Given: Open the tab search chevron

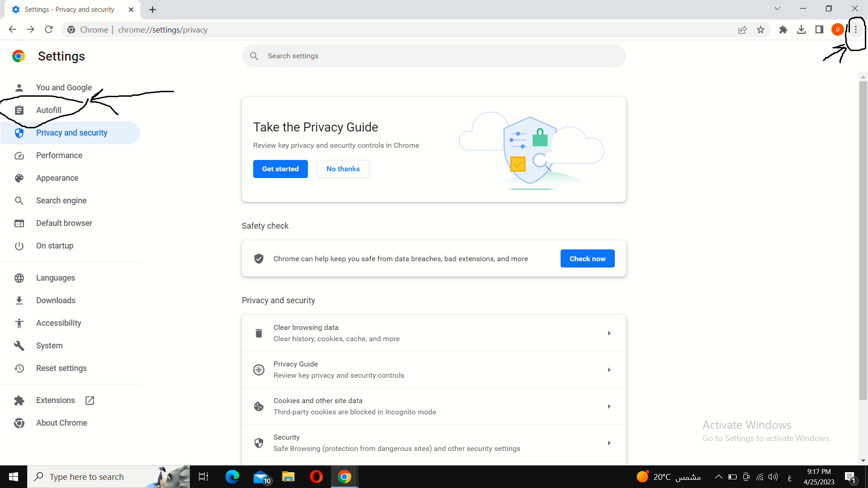Looking at the screenshot, I should click(777, 9).
